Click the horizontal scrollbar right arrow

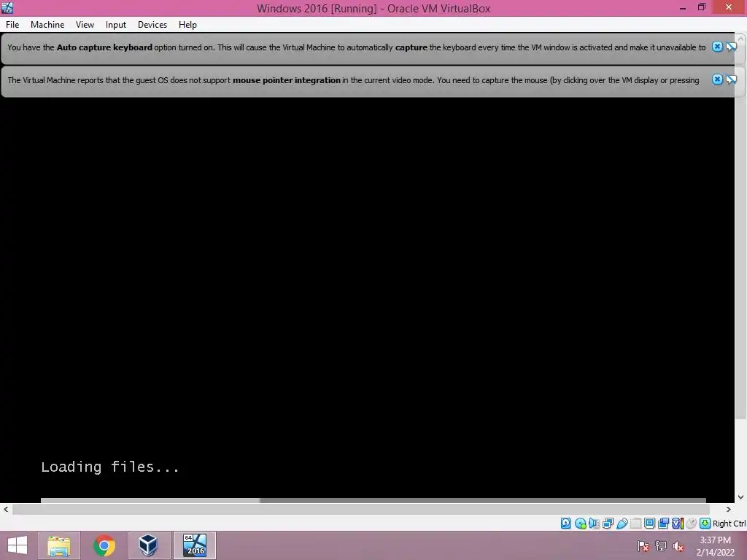click(729, 509)
